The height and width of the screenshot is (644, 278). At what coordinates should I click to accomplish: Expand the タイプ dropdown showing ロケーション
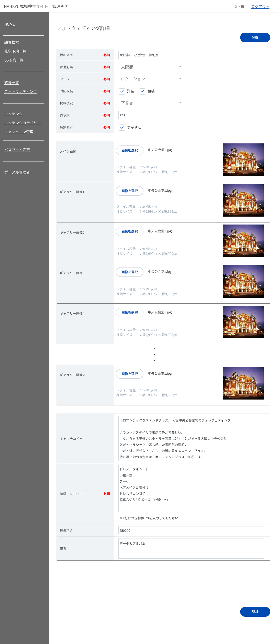coord(151,79)
